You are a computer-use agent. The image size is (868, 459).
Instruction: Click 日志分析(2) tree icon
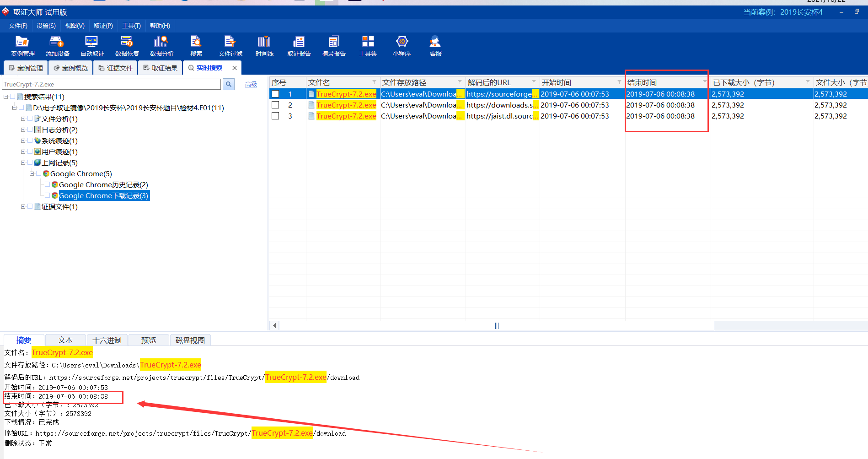click(x=38, y=130)
